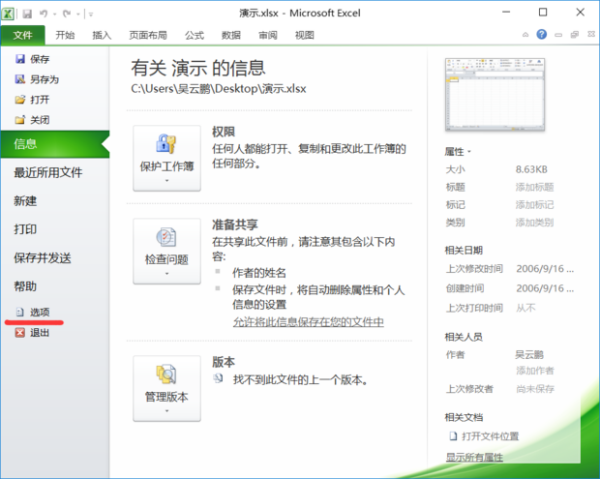Click the 添加标题 field

pyautogui.click(x=535, y=187)
